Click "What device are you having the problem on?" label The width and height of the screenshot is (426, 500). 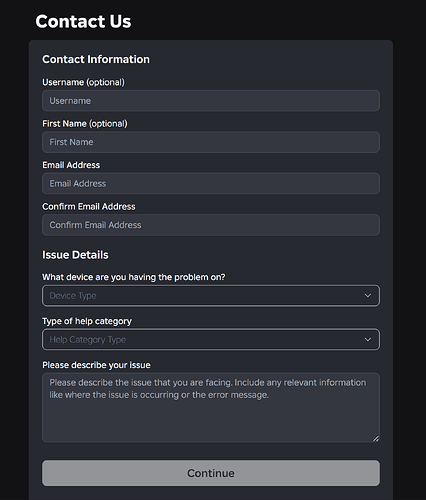point(134,277)
